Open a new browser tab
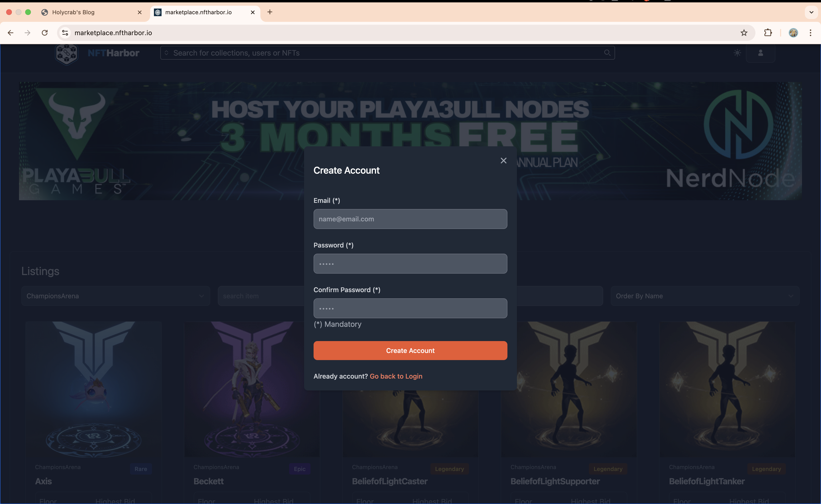Viewport: 821px width, 504px height. (270, 12)
